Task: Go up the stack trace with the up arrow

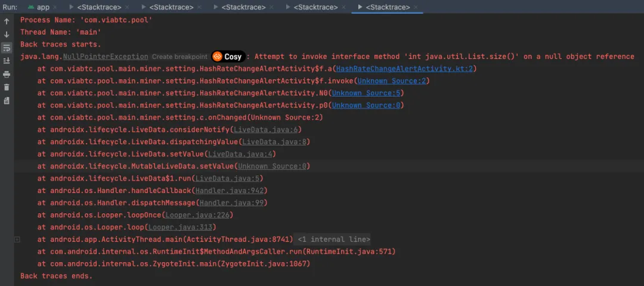Action: [x=7, y=21]
